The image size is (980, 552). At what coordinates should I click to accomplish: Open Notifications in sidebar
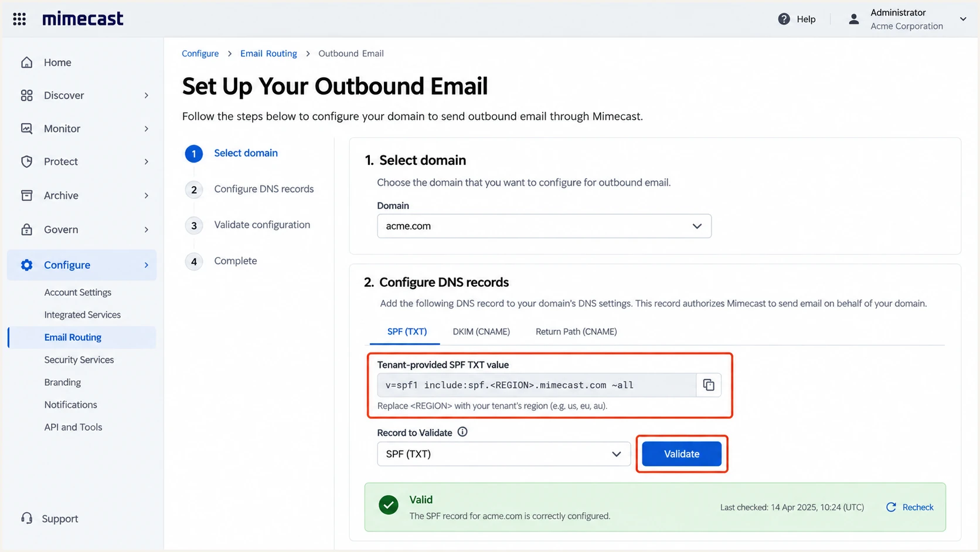pyautogui.click(x=71, y=405)
